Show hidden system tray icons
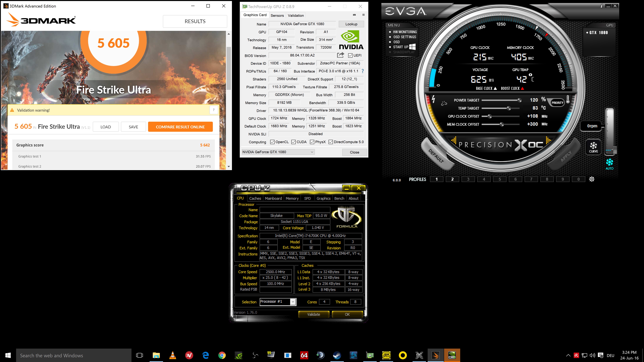 coord(568,355)
